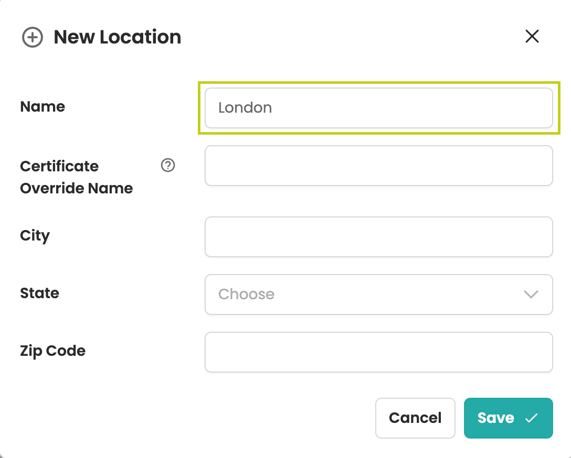Save the new location
This screenshot has height=458, width=571.
click(x=508, y=418)
